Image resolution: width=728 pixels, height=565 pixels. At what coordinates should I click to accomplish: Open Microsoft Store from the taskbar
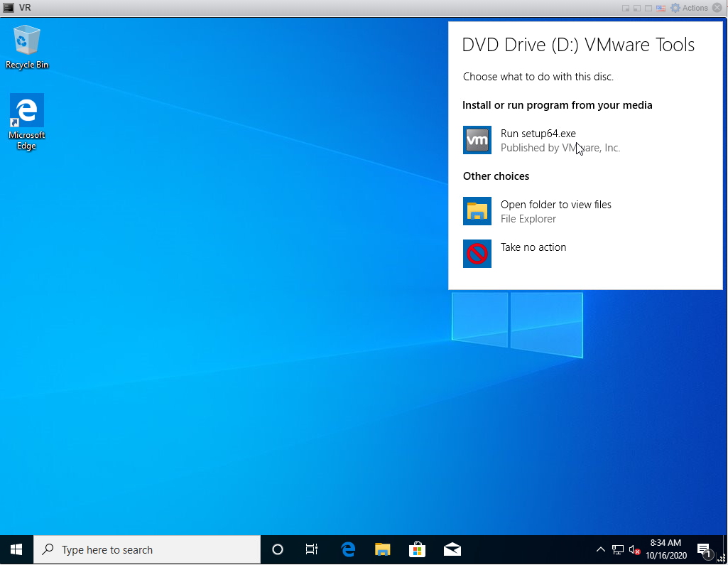(x=417, y=549)
